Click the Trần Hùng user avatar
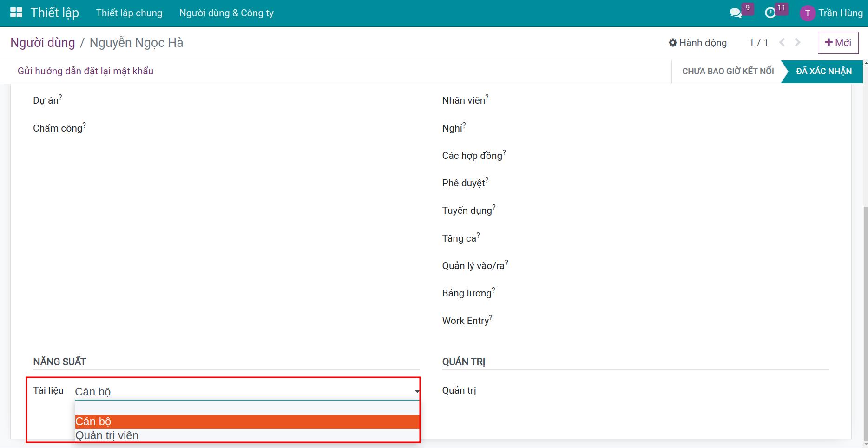The height and width of the screenshot is (448, 868). (808, 13)
